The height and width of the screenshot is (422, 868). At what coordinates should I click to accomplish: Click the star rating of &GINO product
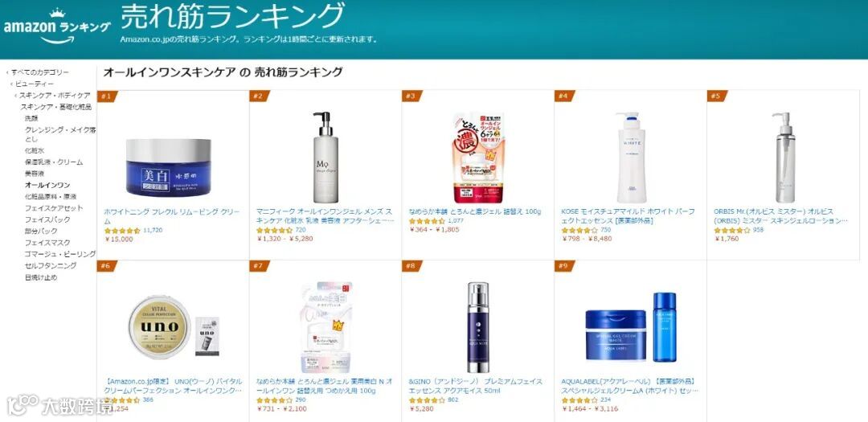pos(427,400)
